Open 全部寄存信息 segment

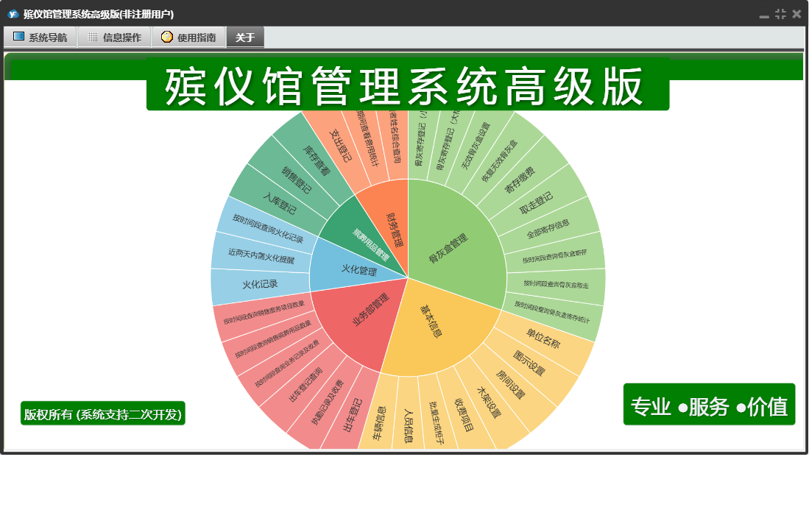(548, 229)
